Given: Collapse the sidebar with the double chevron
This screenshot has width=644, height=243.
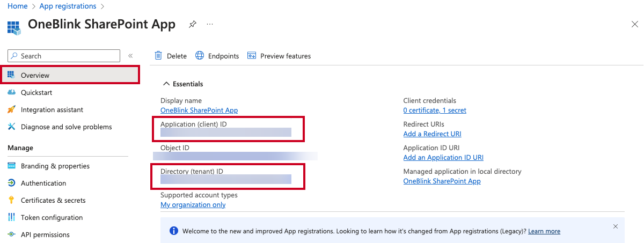Looking at the screenshot, I should click(130, 56).
